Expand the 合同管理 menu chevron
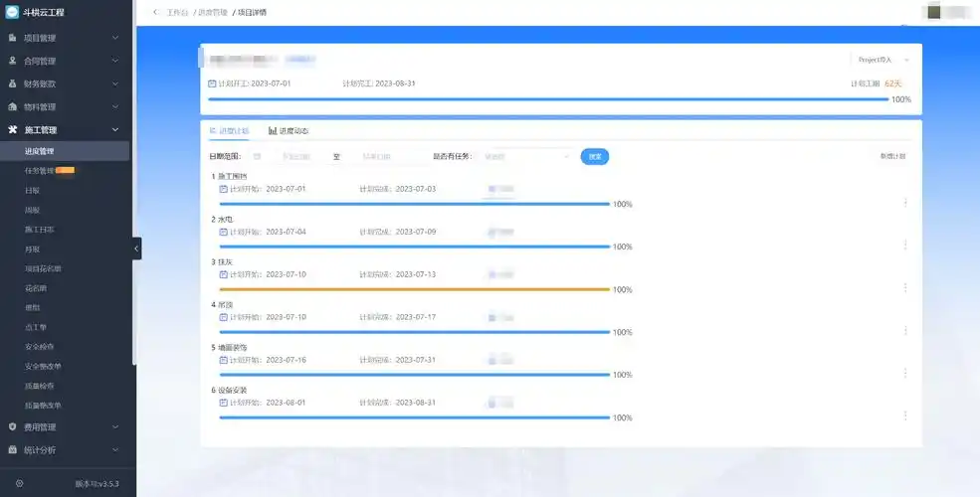 [x=115, y=61]
